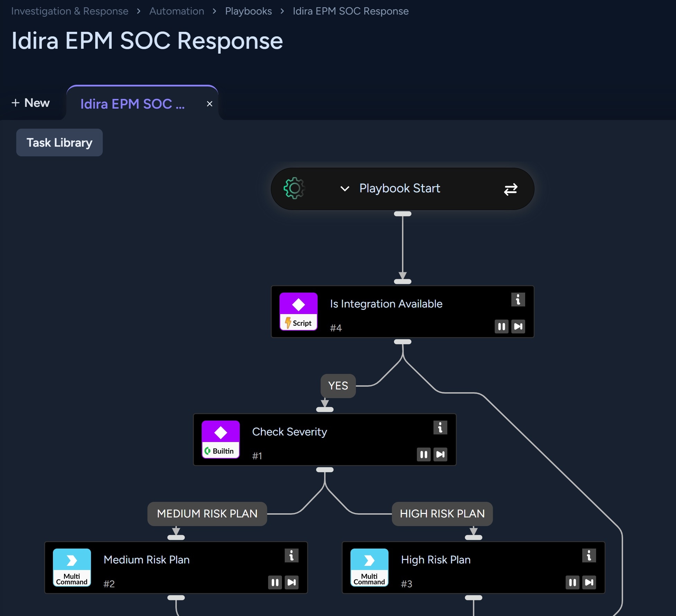The height and width of the screenshot is (616, 676).
Task: Go to Investigation & Response breadcrumb
Action: click(x=70, y=11)
